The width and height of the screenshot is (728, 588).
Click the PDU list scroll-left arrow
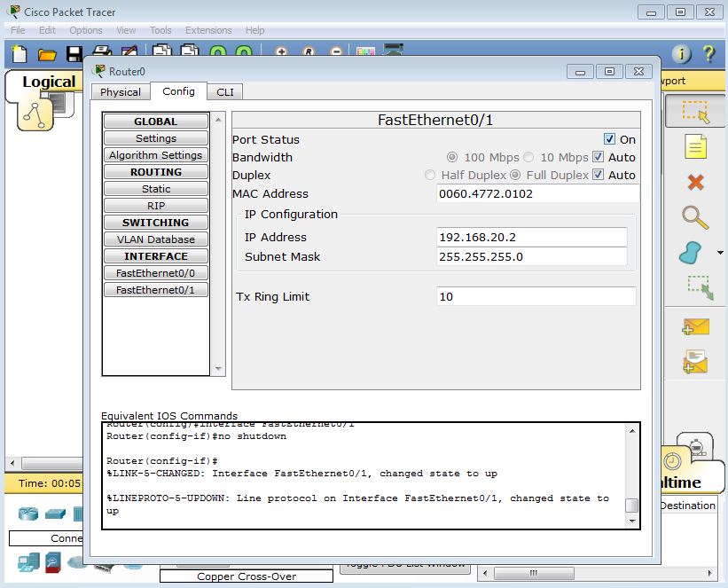485,573
